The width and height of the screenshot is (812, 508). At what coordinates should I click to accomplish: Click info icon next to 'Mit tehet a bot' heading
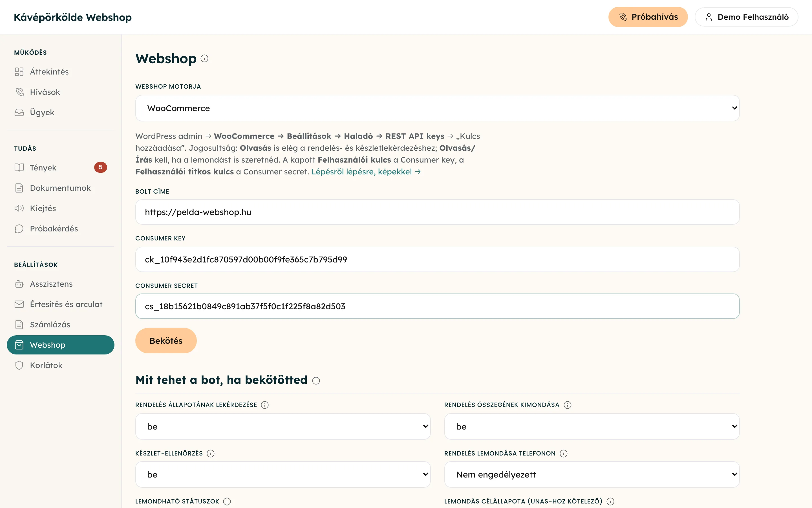coord(316,380)
